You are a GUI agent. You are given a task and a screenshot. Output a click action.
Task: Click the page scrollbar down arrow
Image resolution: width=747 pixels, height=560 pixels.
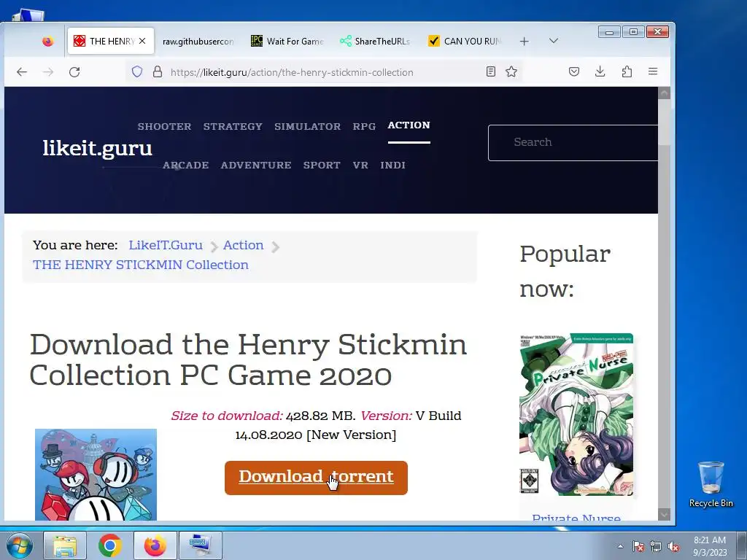[664, 514]
